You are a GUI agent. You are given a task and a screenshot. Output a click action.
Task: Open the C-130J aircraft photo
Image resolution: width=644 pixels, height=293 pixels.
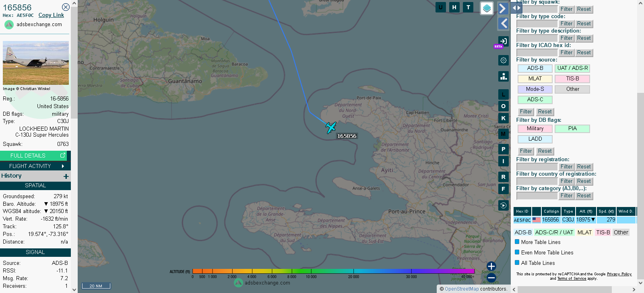[x=36, y=63]
